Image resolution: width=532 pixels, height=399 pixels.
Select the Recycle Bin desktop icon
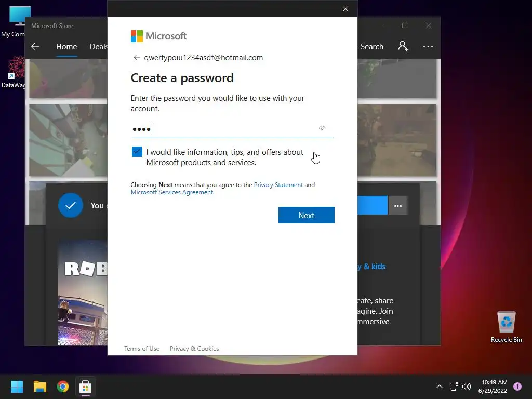pyautogui.click(x=506, y=327)
